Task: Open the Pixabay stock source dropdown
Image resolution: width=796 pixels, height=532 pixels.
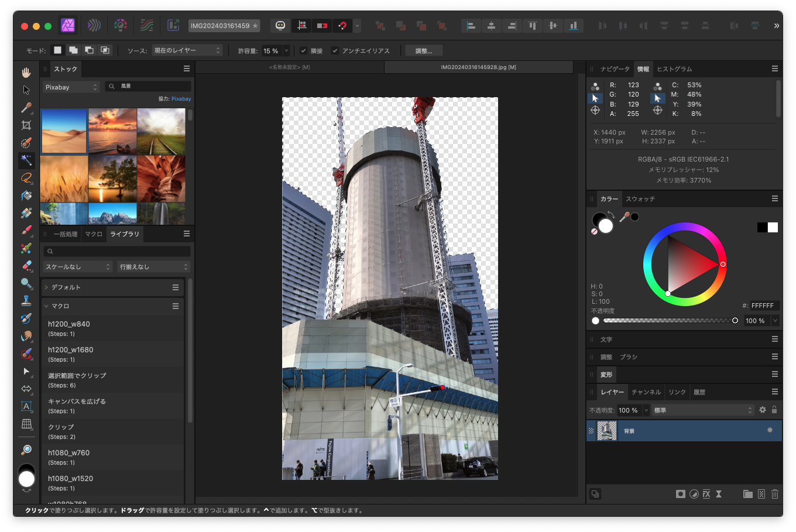Action: tap(71, 87)
